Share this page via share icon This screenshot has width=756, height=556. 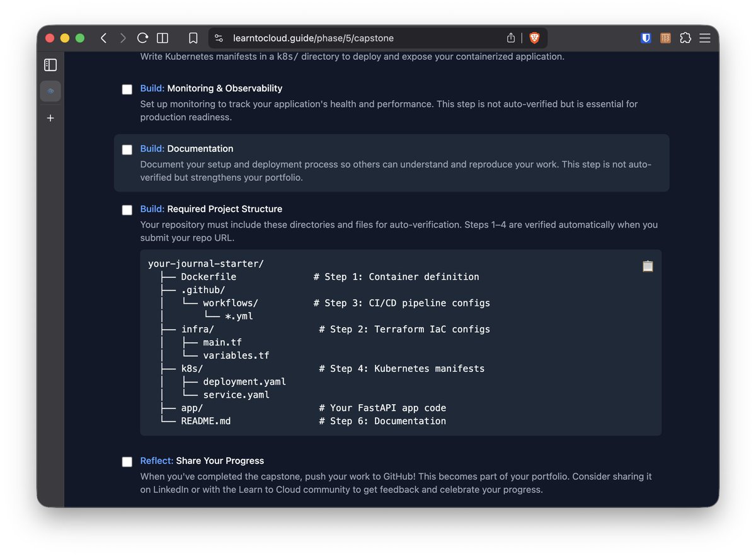511,38
